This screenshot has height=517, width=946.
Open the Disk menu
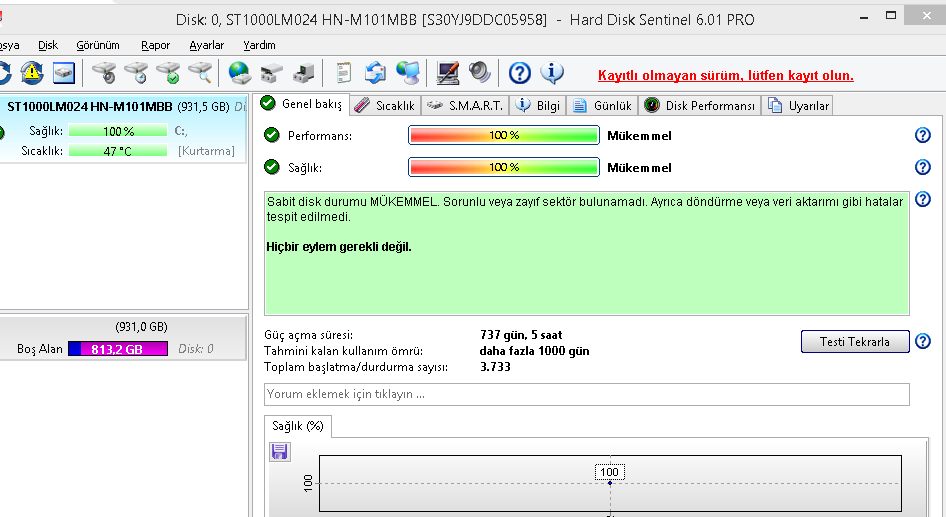pos(48,45)
